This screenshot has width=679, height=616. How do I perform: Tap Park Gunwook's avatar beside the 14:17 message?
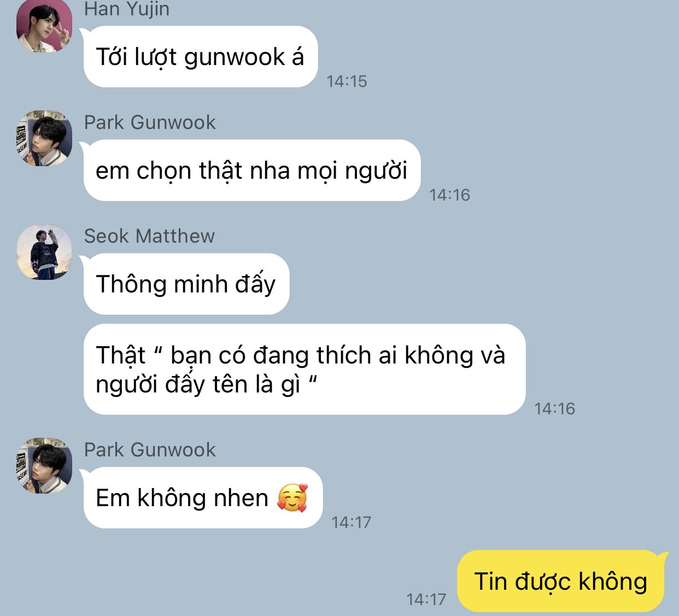tap(44, 466)
